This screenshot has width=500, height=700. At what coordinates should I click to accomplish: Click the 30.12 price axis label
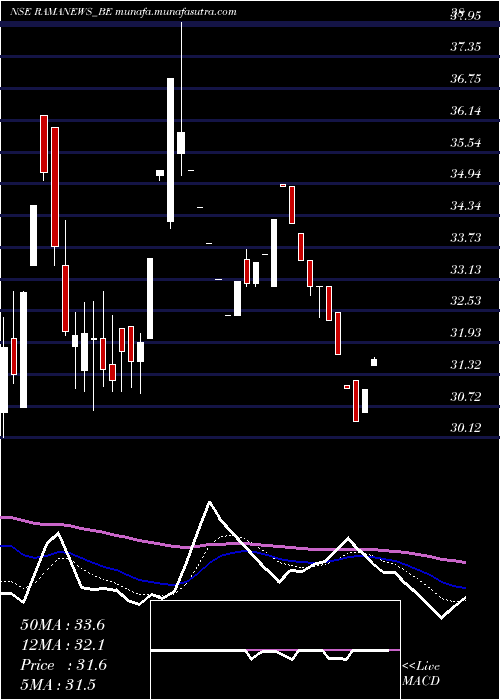466,428
